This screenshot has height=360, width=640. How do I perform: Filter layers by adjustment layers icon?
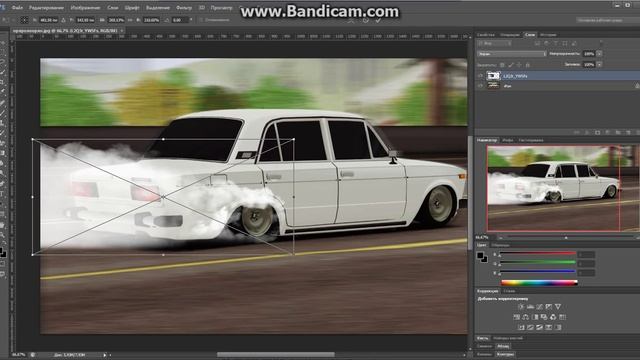click(x=547, y=43)
